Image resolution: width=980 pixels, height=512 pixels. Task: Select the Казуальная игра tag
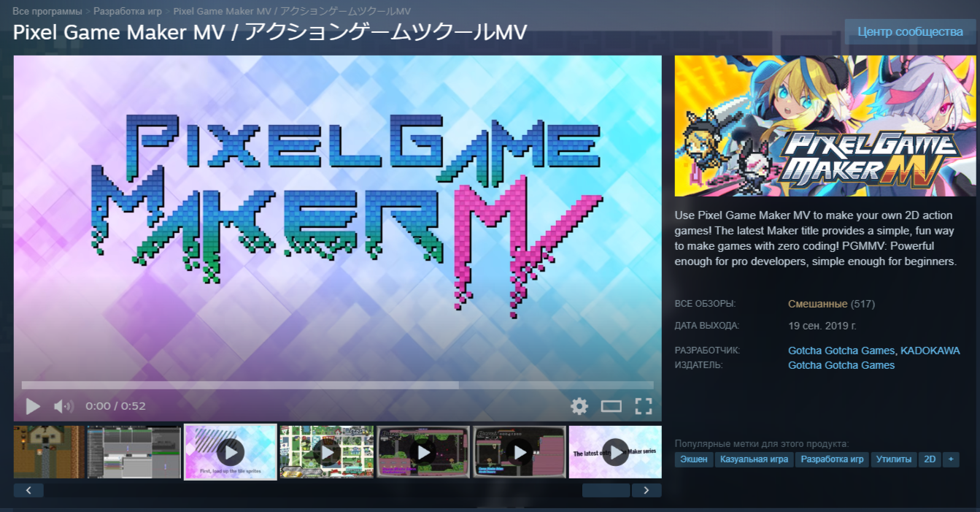(x=755, y=459)
